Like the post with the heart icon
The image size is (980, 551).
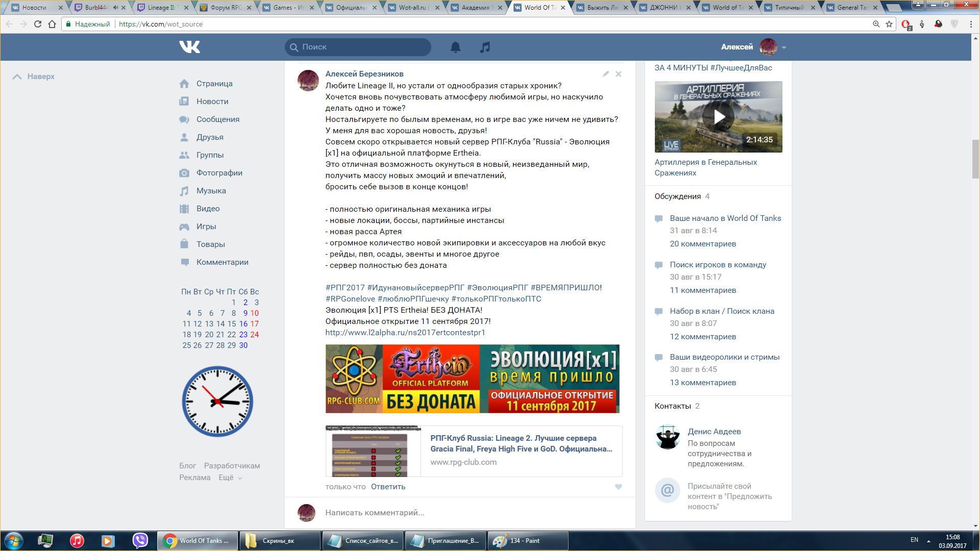pos(619,487)
